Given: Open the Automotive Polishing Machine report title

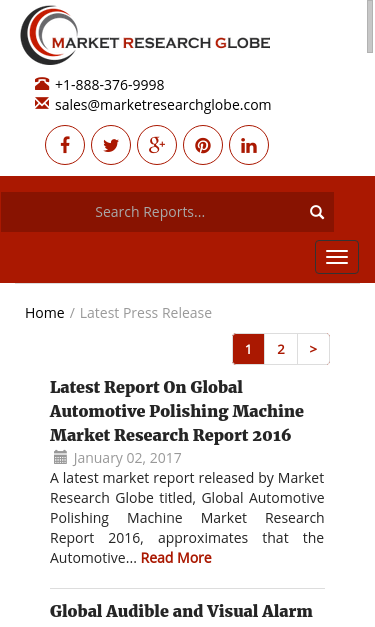Looking at the screenshot, I should point(177,411).
